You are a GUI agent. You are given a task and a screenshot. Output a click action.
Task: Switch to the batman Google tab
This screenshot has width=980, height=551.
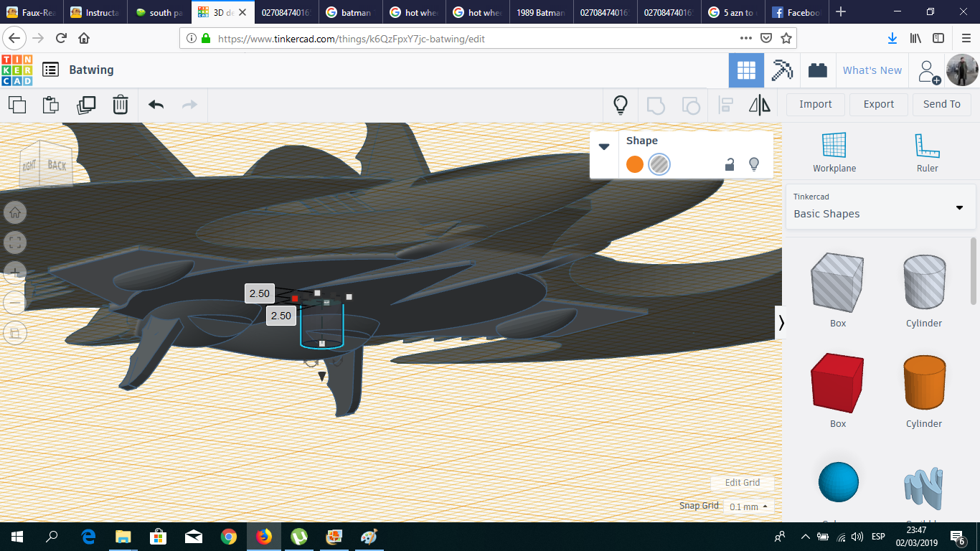click(351, 12)
